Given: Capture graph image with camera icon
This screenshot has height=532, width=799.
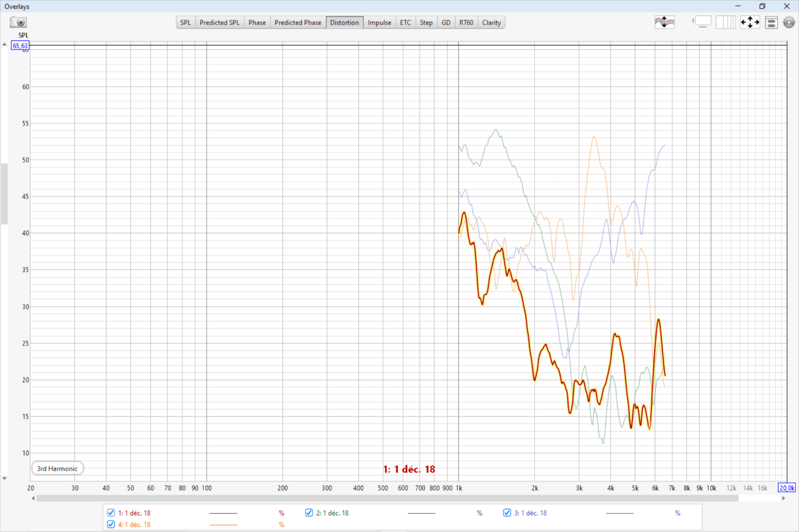Looking at the screenshot, I should click(x=18, y=22).
